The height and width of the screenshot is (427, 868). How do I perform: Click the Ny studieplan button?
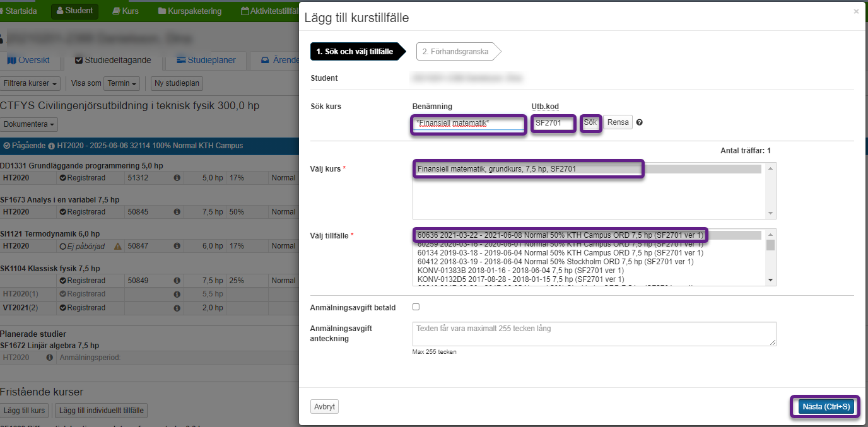point(177,83)
